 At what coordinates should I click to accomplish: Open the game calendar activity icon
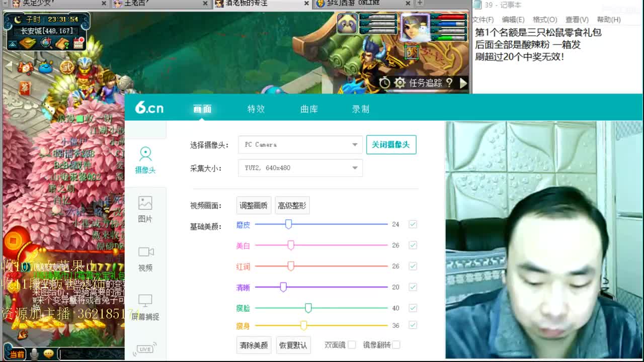point(78,43)
